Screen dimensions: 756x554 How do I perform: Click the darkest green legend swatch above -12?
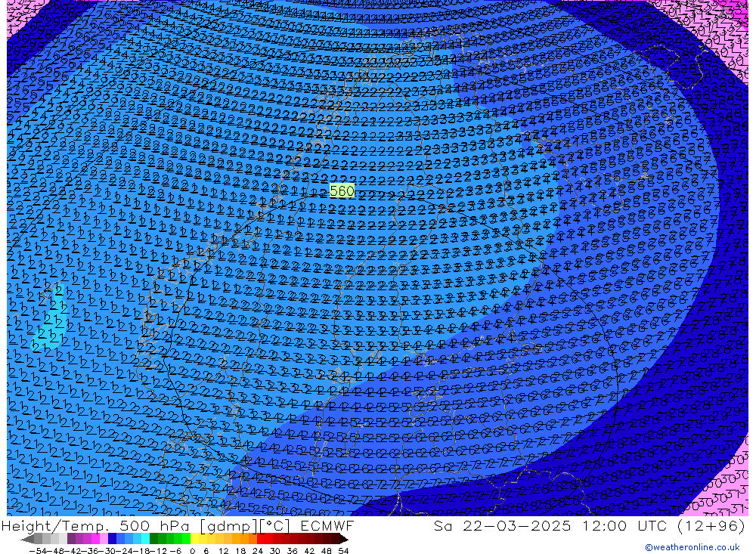click(x=153, y=539)
